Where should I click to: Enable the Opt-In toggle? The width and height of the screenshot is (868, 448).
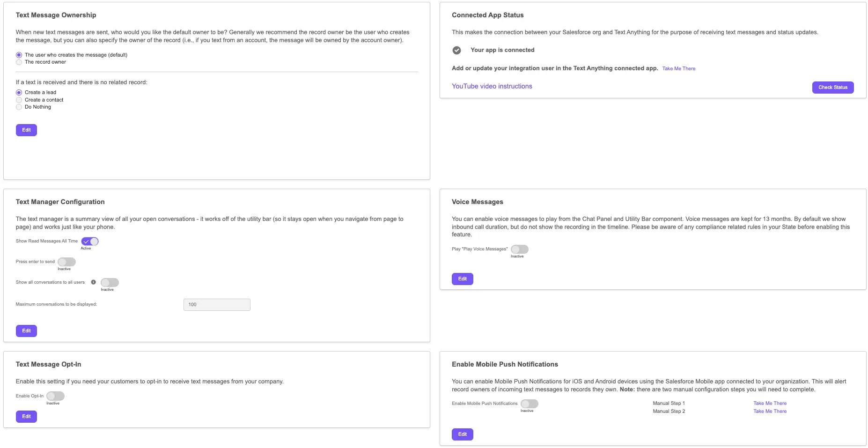pos(54,396)
